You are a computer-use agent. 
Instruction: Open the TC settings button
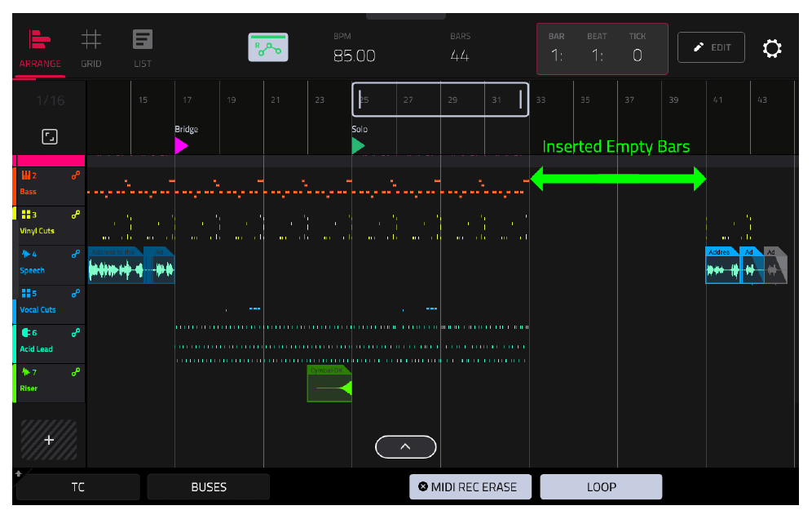coord(78,487)
